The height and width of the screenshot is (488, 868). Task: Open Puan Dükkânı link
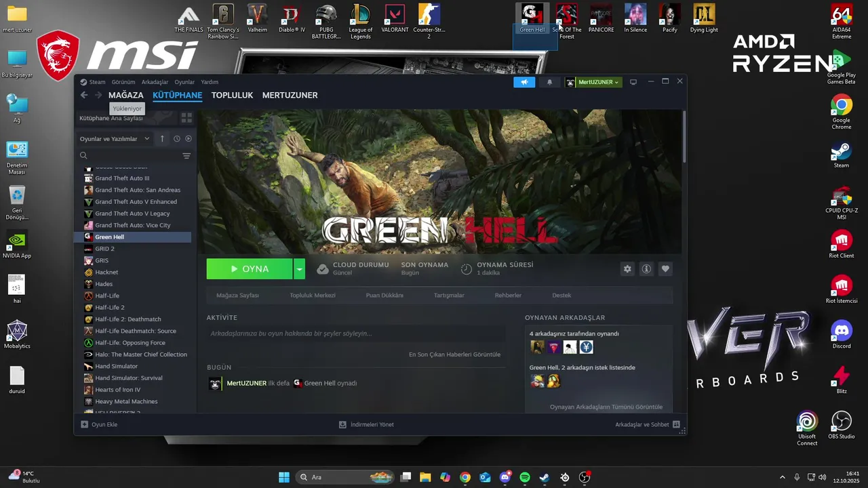click(384, 296)
